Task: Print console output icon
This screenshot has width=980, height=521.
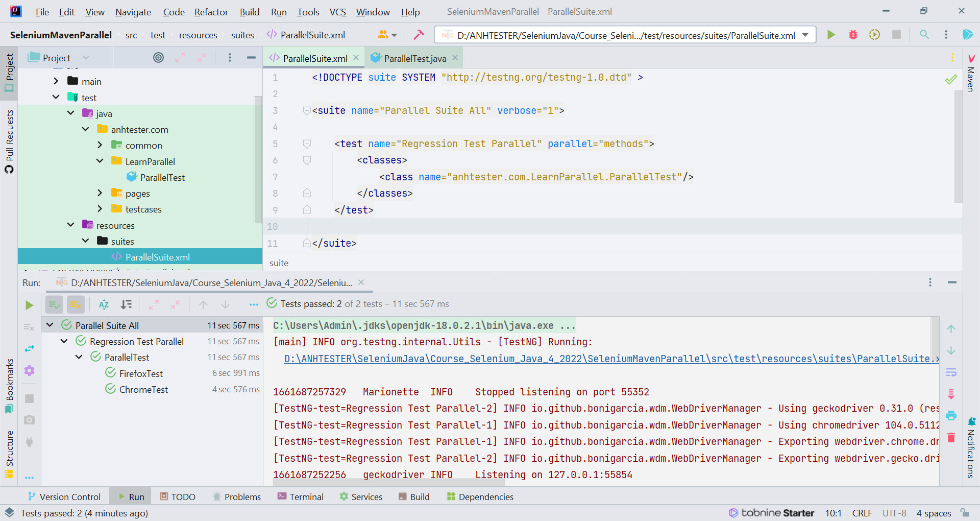Action: [951, 416]
